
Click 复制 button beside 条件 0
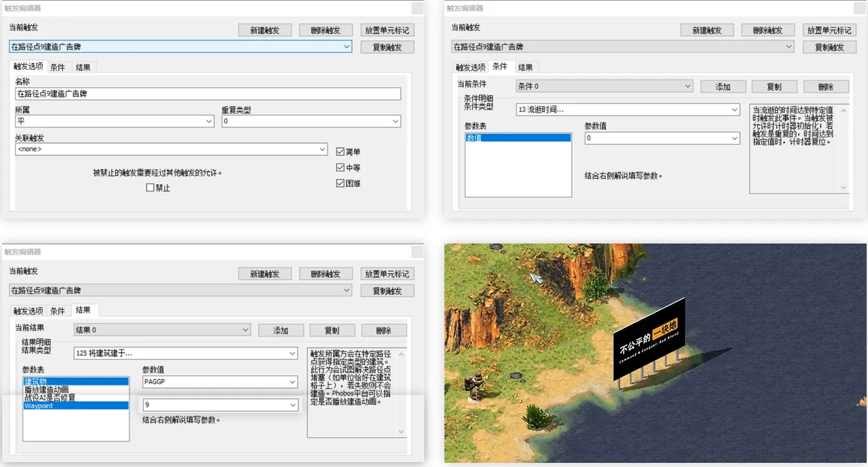(774, 86)
